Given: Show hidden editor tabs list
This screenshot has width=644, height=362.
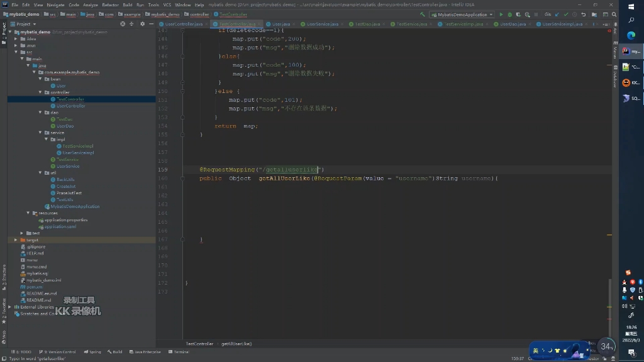Looking at the screenshot, I should pos(607,25).
